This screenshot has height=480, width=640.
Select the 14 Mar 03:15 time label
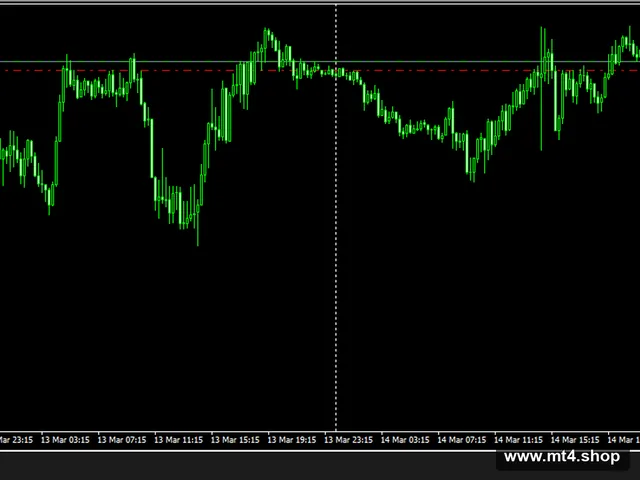pos(405,440)
